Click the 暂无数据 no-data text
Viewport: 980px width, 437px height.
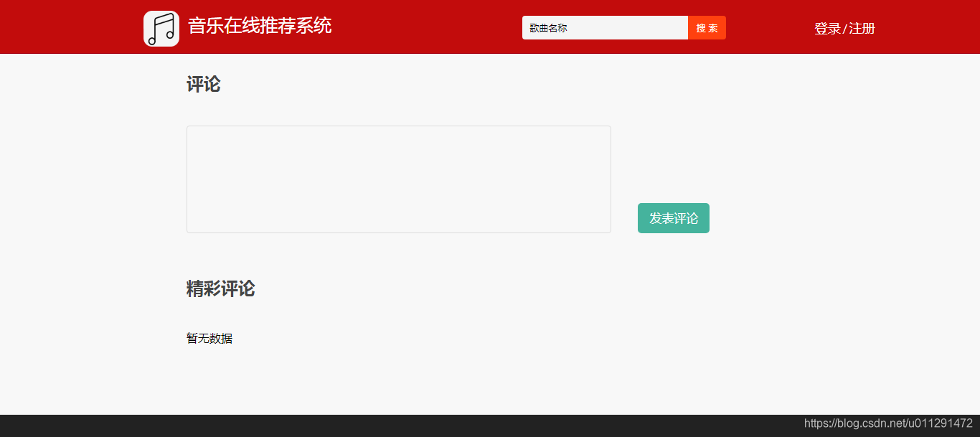pos(209,338)
